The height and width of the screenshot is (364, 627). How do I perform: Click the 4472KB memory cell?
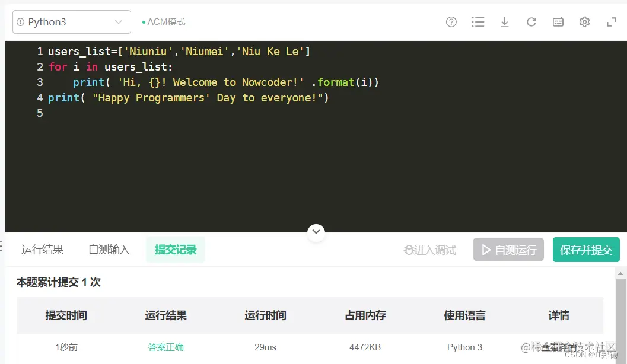coord(365,347)
